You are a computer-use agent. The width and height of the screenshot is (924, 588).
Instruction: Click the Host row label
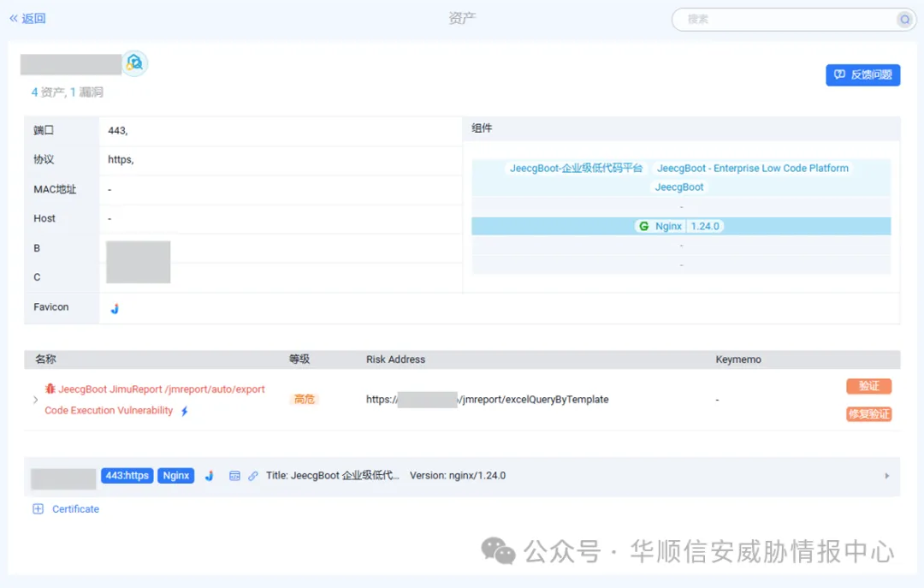pyautogui.click(x=44, y=218)
